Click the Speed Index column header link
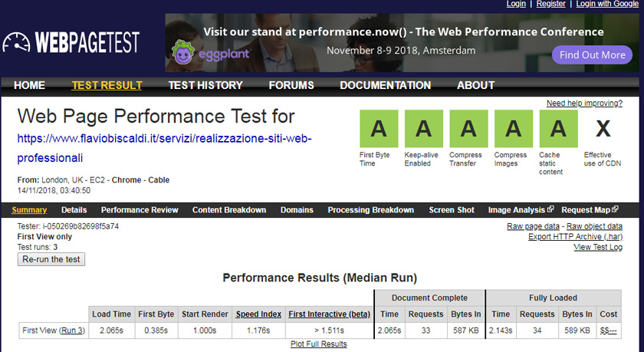This screenshot has width=644, height=352. click(x=258, y=314)
